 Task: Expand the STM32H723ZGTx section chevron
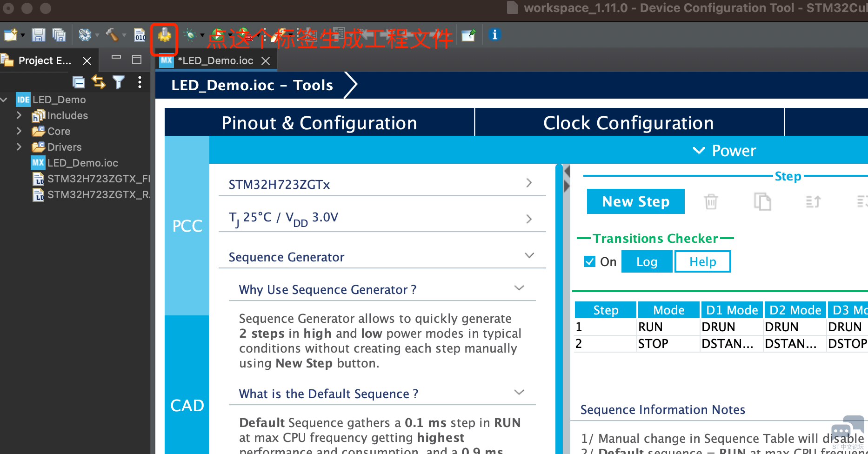529,183
